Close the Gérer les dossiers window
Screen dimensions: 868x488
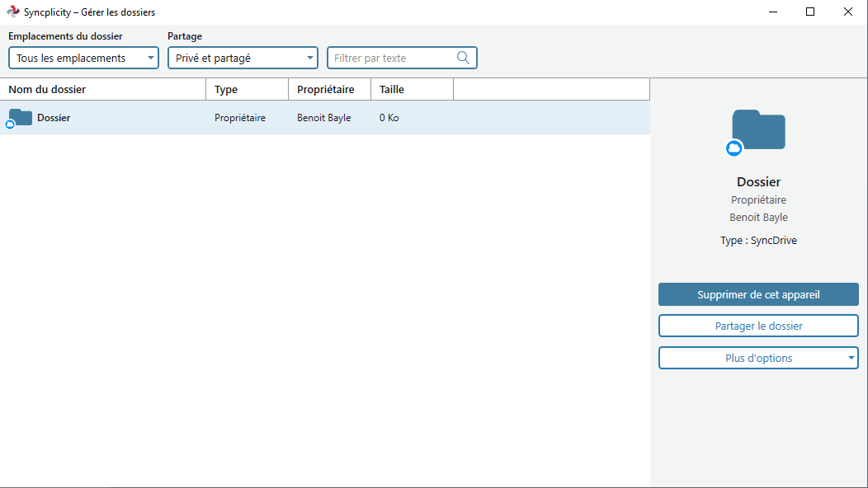(x=848, y=12)
